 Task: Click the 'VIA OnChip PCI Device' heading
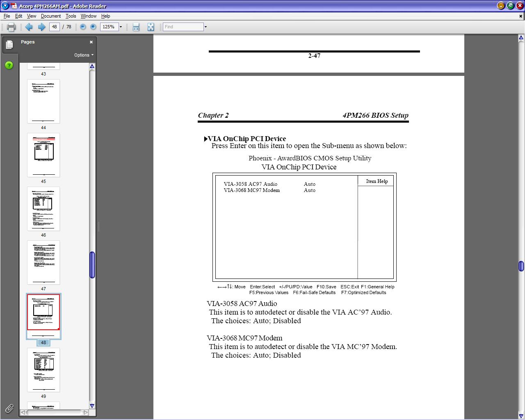tap(247, 139)
